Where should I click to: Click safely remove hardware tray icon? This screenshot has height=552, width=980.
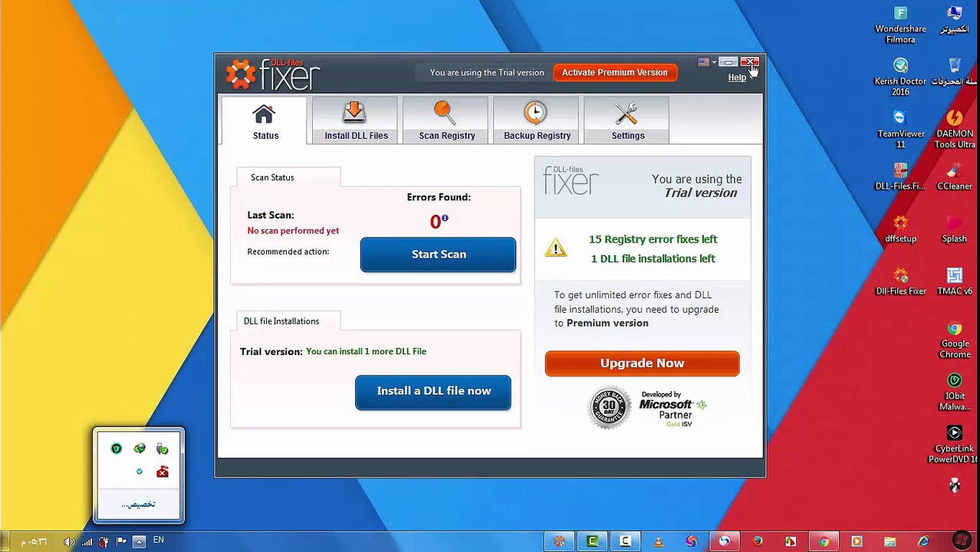click(x=162, y=449)
